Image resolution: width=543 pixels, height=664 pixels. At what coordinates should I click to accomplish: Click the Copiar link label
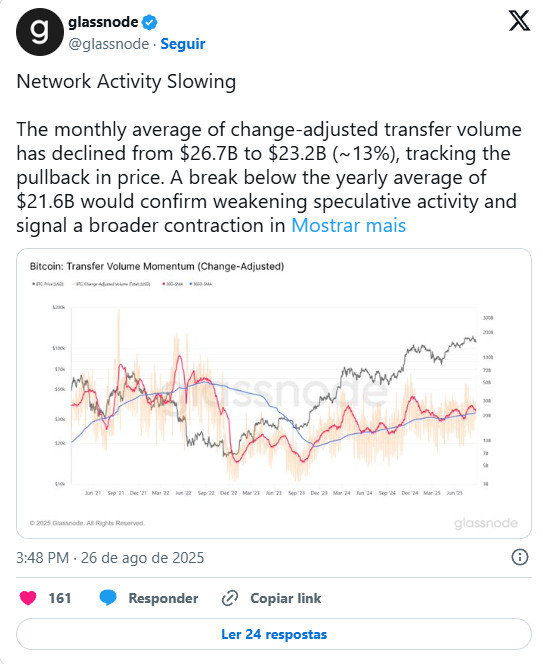[285, 598]
